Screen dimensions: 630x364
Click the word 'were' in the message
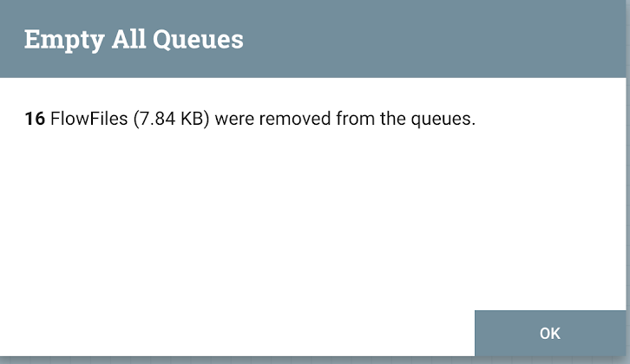click(234, 120)
